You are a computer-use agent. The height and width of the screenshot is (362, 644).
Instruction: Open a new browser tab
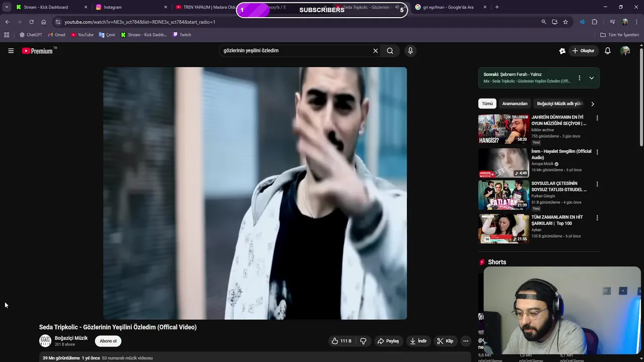497,7
